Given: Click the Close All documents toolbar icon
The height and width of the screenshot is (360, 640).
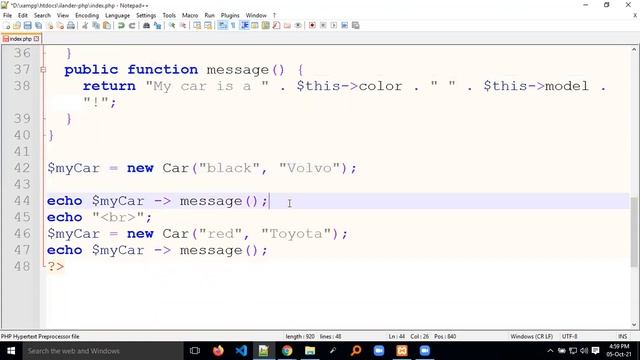Looking at the screenshot, I should [60, 25].
